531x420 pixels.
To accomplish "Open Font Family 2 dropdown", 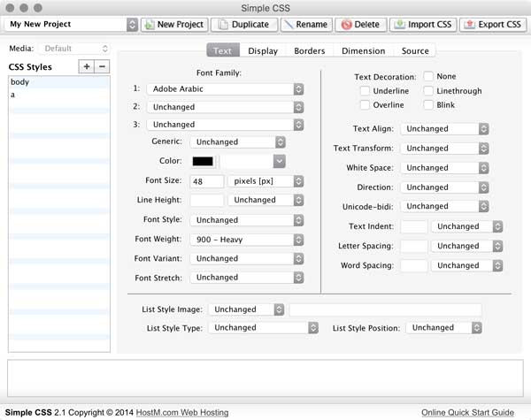I will 225,107.
